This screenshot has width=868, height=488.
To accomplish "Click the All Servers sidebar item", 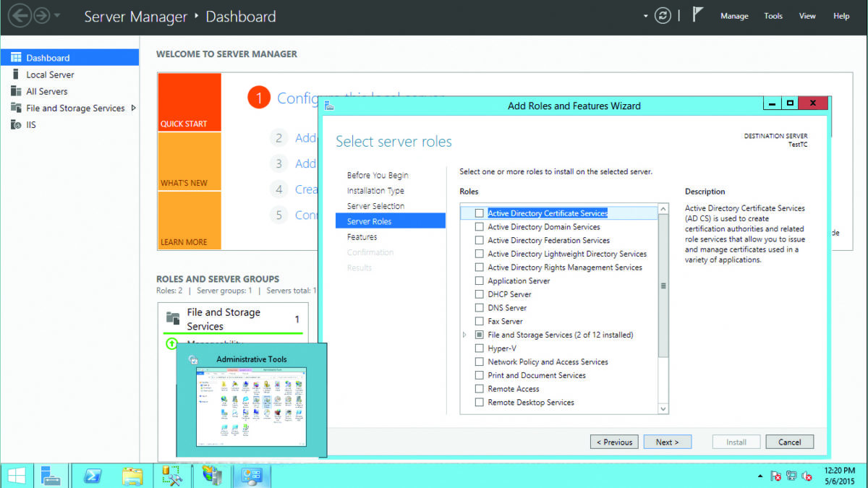I will coord(47,90).
